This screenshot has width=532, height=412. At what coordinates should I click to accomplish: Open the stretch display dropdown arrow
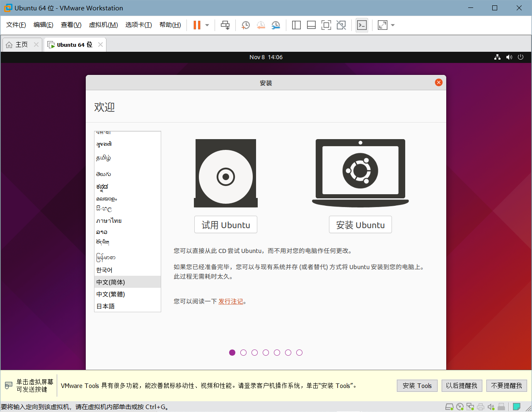393,25
